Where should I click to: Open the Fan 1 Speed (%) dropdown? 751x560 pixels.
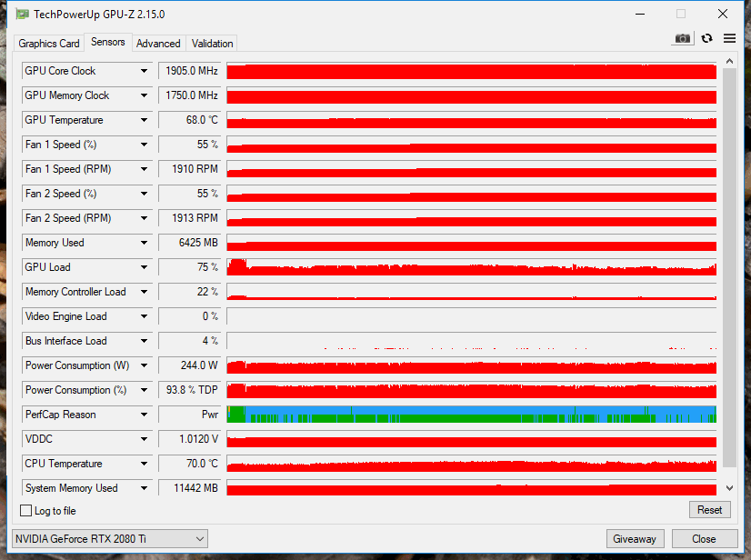[144, 145]
